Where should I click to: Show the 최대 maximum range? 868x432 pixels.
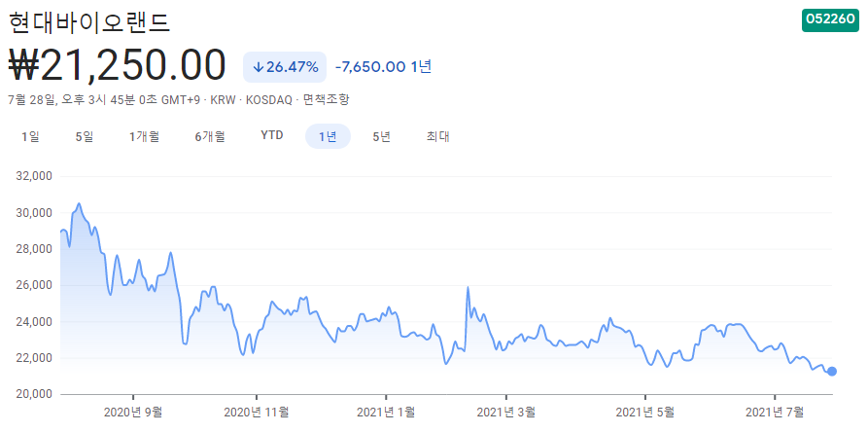(x=437, y=136)
